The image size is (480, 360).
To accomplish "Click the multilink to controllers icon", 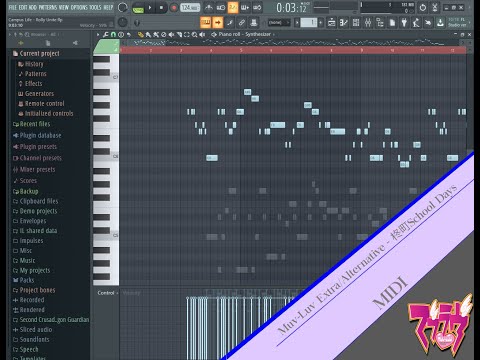I will point(254,23).
